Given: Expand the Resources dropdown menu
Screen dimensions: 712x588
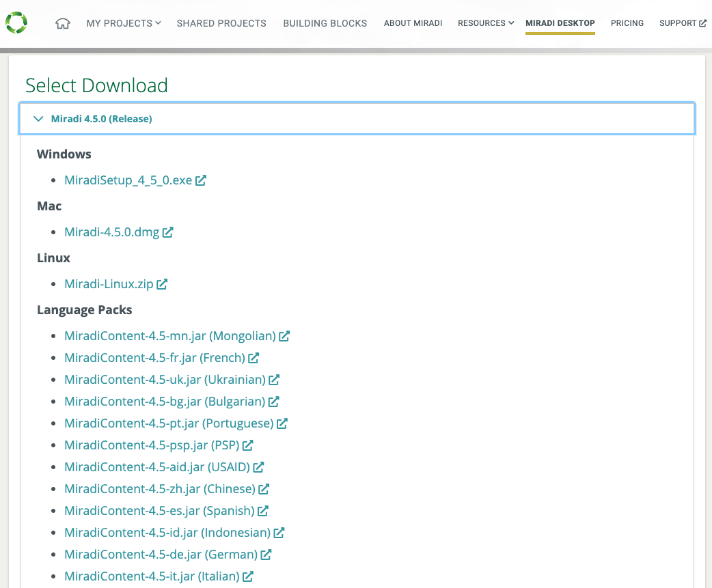Looking at the screenshot, I should click(x=485, y=23).
